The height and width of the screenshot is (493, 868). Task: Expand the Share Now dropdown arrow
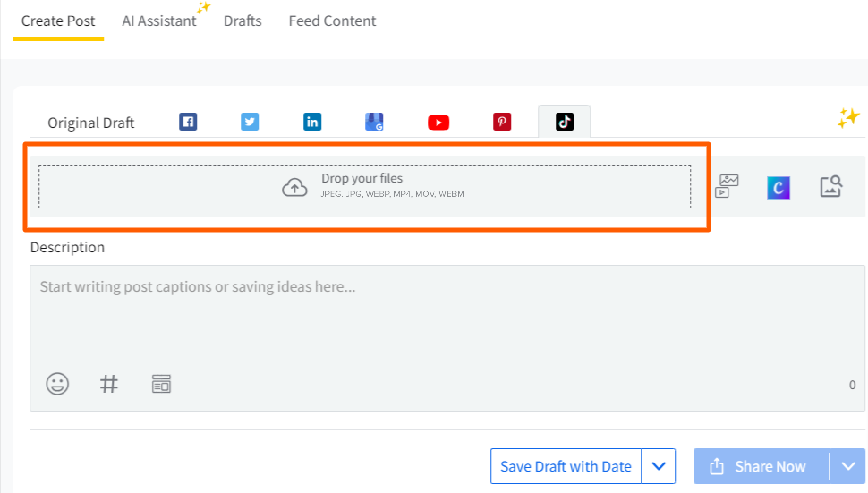(x=848, y=466)
